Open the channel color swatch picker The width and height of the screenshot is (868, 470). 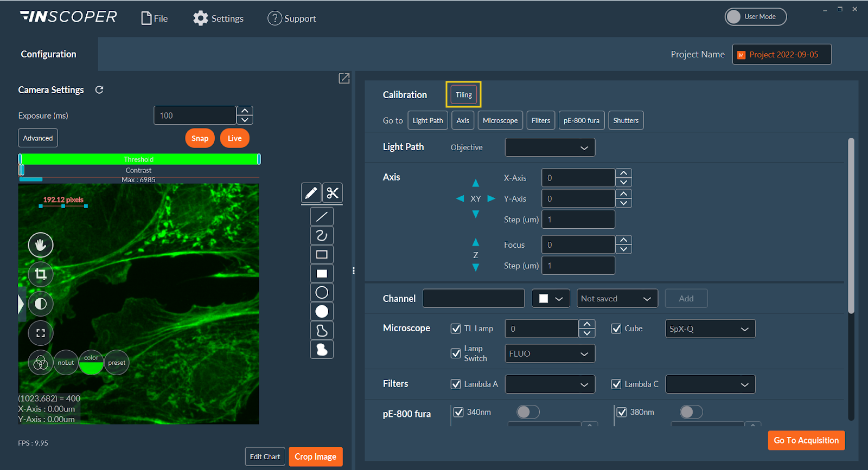coord(551,299)
